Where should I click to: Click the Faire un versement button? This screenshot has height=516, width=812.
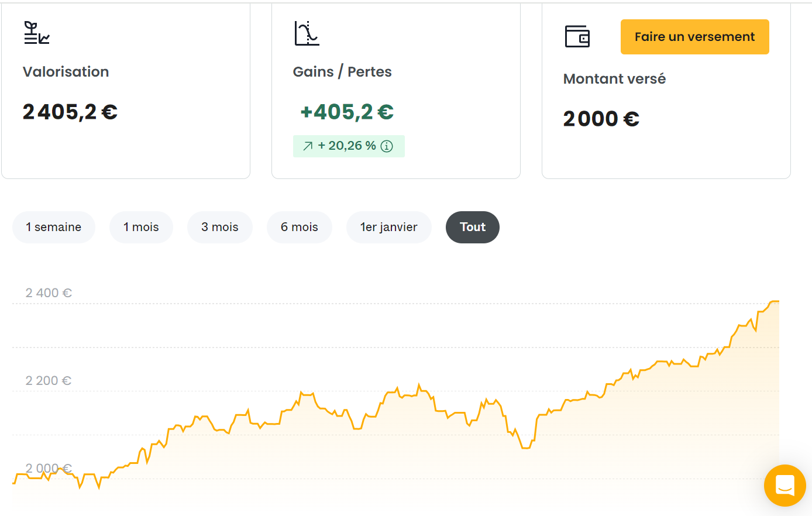[x=694, y=37]
